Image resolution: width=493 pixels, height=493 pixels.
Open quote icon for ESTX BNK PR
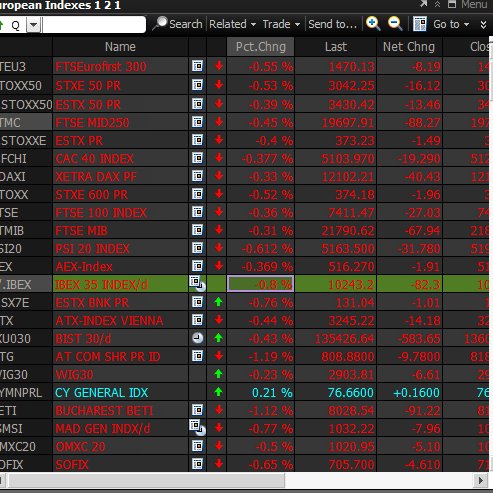tap(197, 302)
